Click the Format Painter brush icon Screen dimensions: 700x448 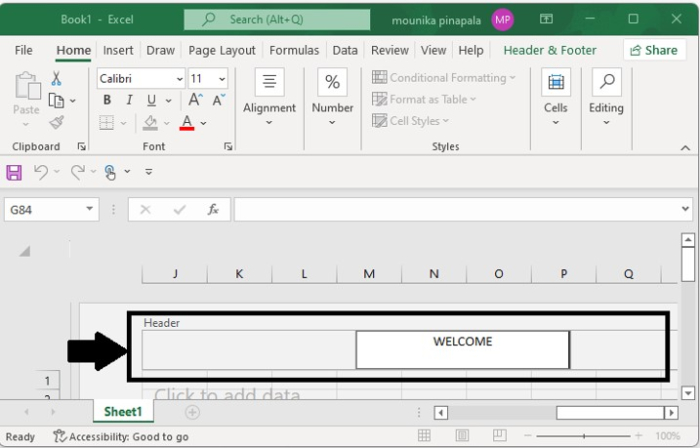56,122
